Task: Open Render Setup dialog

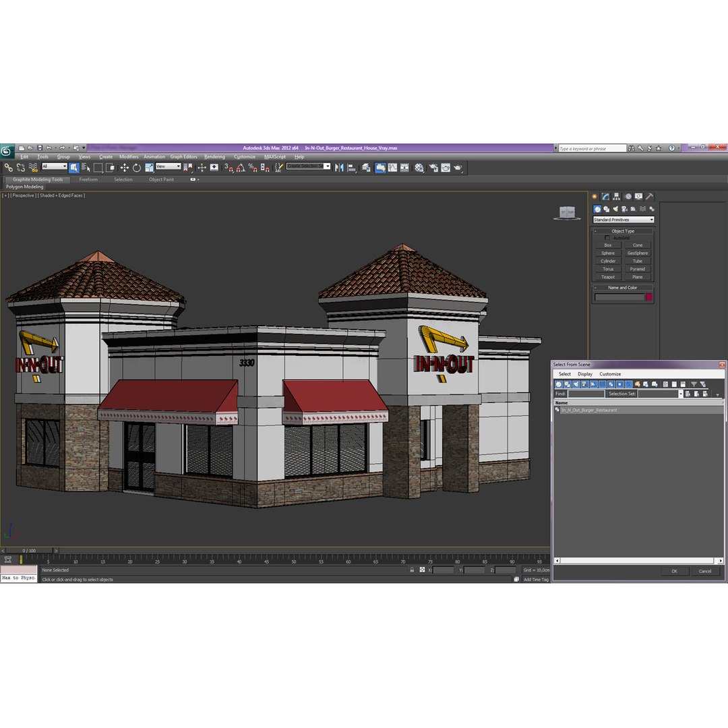Action: (x=433, y=168)
